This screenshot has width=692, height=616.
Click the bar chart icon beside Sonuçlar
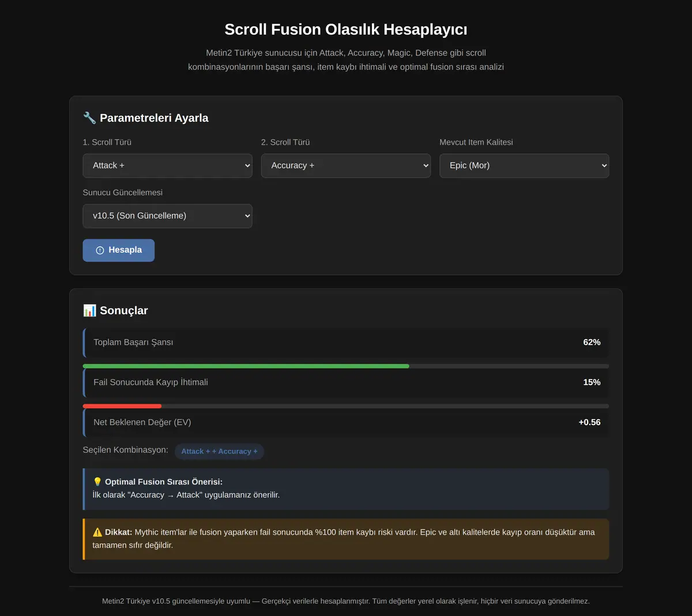tap(89, 310)
